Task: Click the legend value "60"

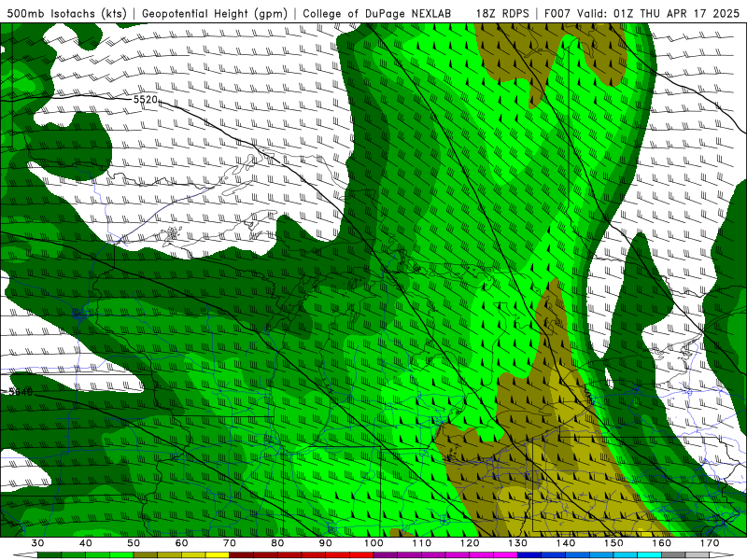Action: point(181,543)
